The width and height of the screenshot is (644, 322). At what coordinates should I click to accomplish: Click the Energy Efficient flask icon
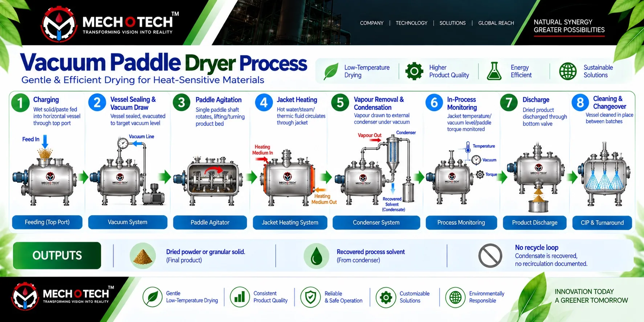(x=494, y=71)
